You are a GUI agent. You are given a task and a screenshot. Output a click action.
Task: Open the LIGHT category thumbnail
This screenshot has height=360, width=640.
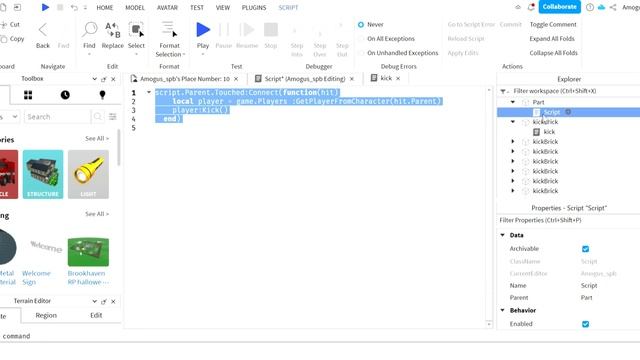[88, 174]
